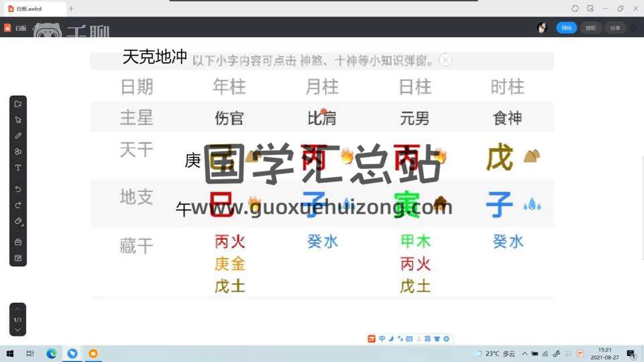The height and width of the screenshot is (362, 644).
Task: Click the 分享 share button
Action: pyautogui.click(x=614, y=28)
